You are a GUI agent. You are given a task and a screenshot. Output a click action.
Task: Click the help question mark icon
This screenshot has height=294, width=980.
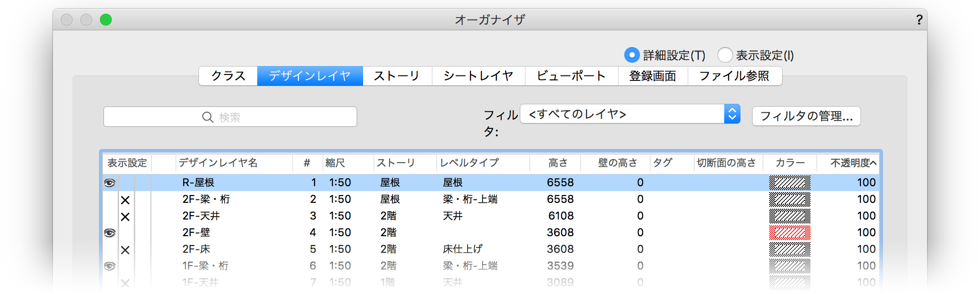coord(919,20)
